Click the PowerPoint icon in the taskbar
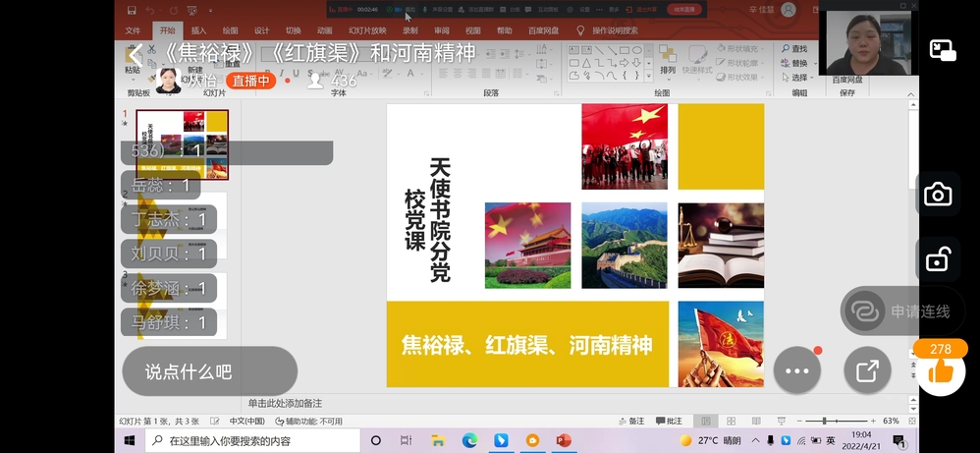980x453 pixels. coord(564,441)
